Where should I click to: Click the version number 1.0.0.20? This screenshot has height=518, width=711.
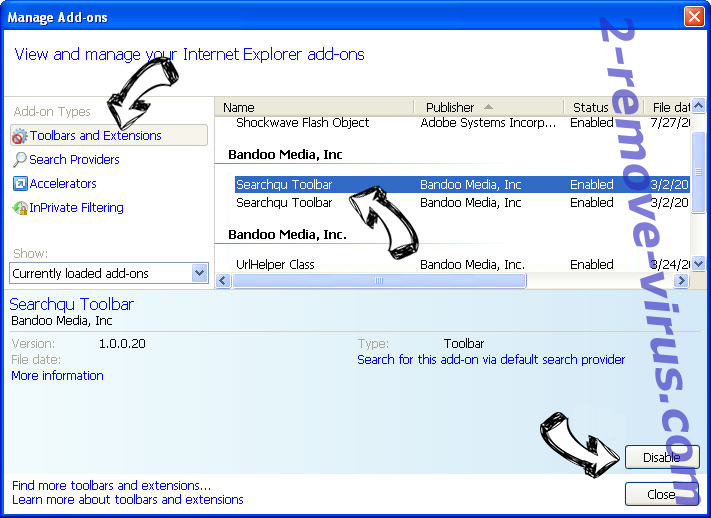tap(122, 344)
